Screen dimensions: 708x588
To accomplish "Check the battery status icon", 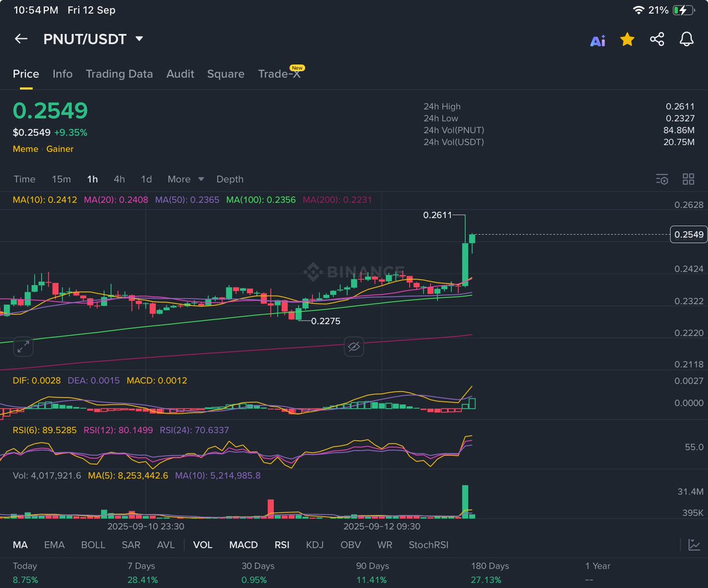I will (x=685, y=10).
